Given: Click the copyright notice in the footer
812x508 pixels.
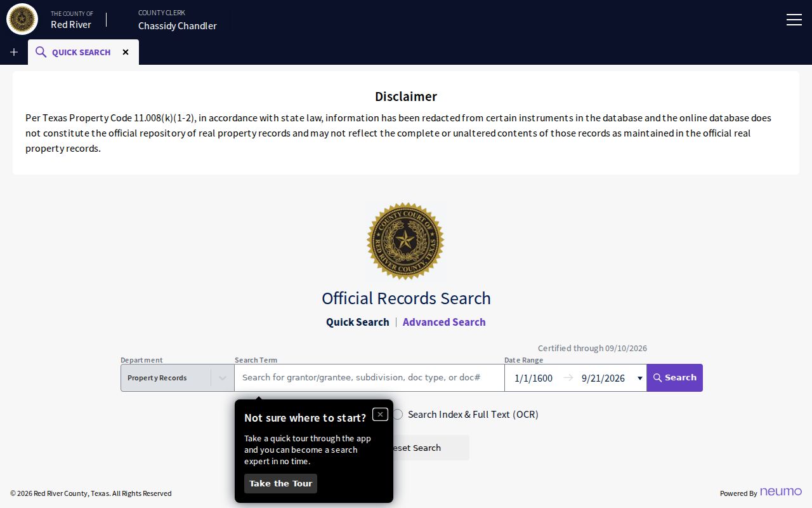Looking at the screenshot, I should pyautogui.click(x=91, y=493).
